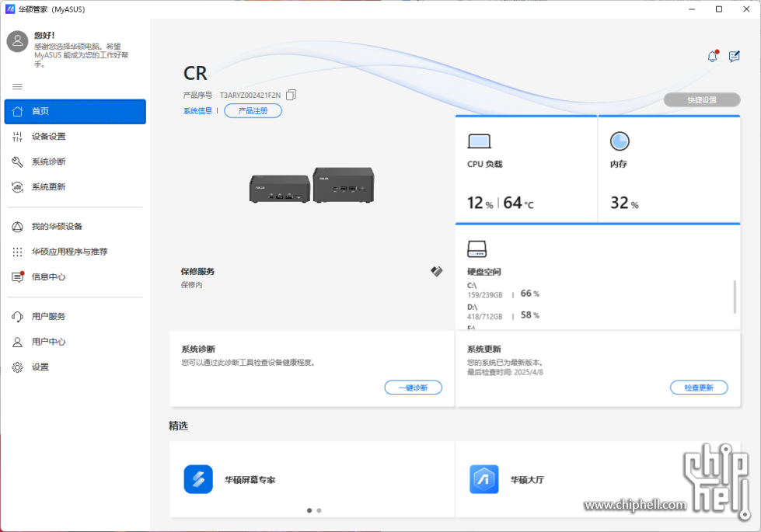Click the user avatar icon

(x=17, y=41)
